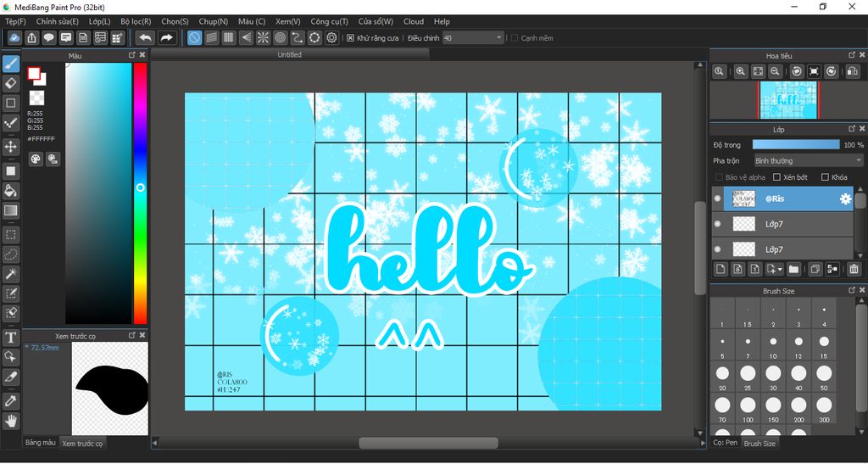This screenshot has width=868, height=464.
Task: Expand the add-layer dropdown arrow
Action: 781,269
